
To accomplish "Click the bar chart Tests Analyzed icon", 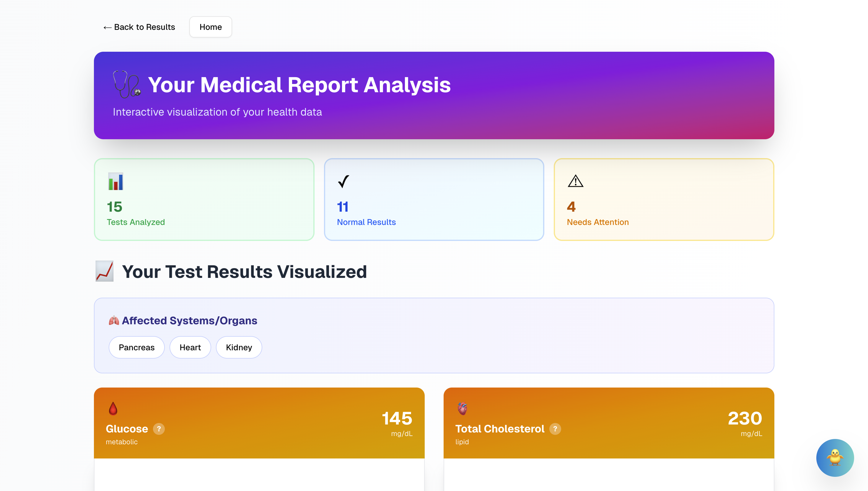I will coord(115,182).
